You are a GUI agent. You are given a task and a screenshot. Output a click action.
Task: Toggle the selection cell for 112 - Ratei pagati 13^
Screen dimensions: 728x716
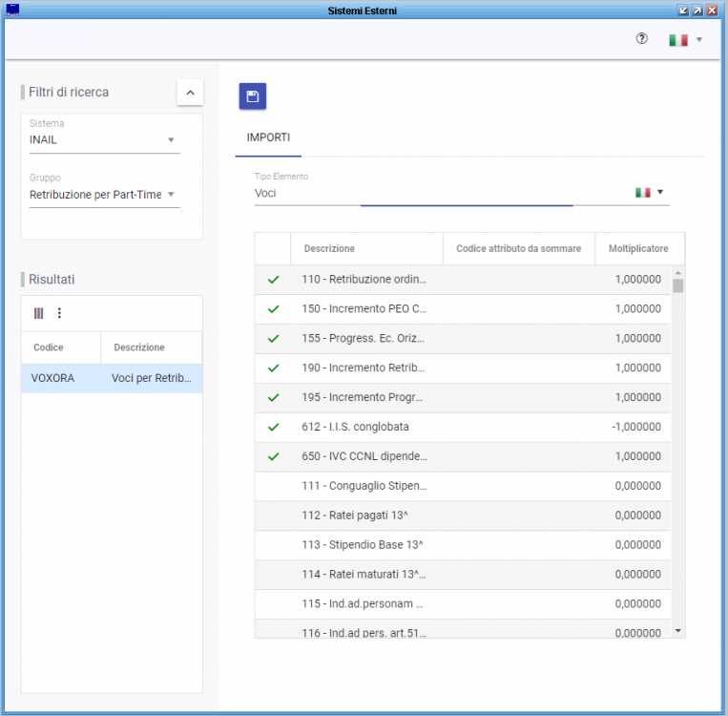click(x=273, y=516)
